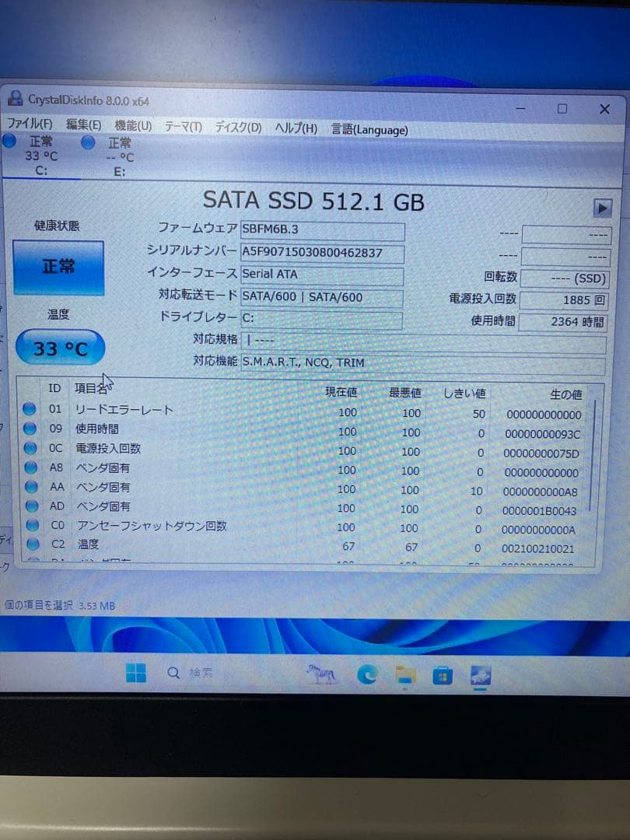Click the Windows Start button

(x=136, y=671)
